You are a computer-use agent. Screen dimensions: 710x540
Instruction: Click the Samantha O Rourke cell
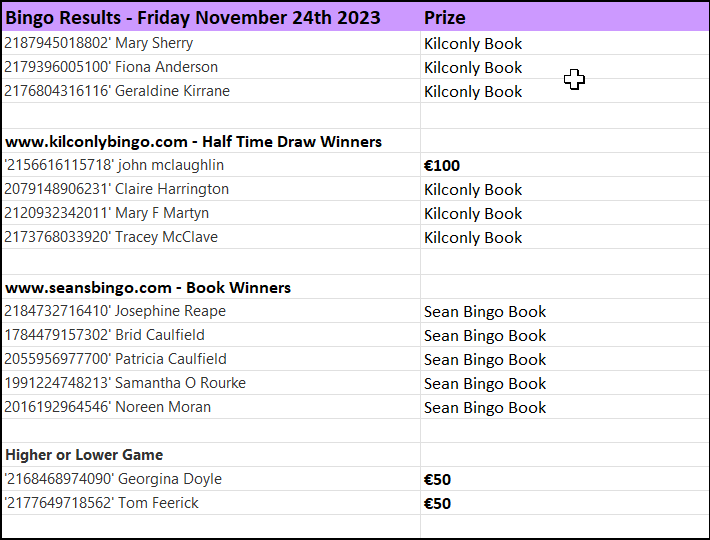(x=211, y=383)
